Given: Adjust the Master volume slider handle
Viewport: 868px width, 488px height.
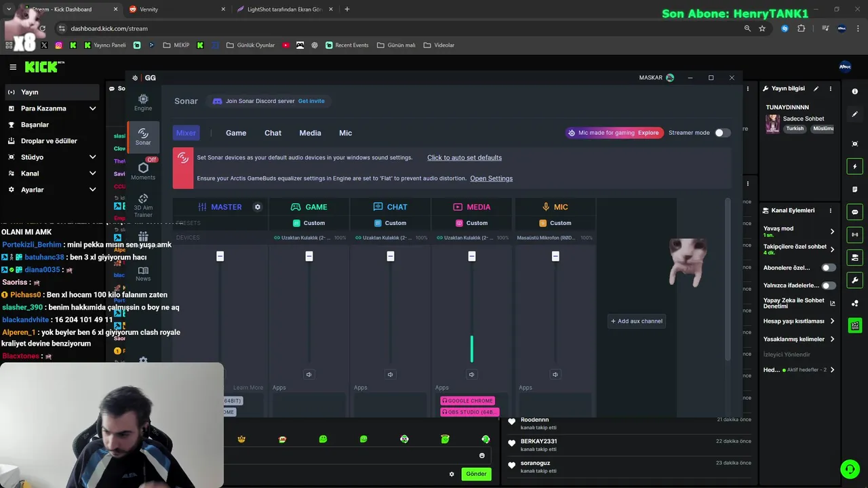Looking at the screenshot, I should pyautogui.click(x=220, y=256).
